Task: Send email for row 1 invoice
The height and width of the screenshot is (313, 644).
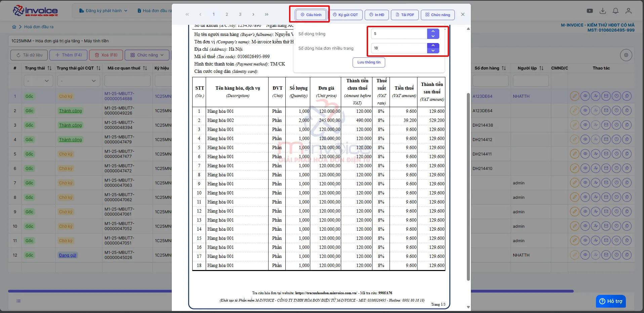Action: pos(606,96)
